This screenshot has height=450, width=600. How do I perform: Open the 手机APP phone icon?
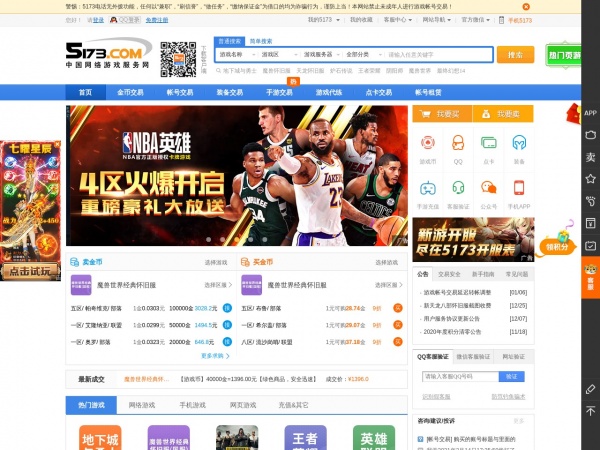519,188
